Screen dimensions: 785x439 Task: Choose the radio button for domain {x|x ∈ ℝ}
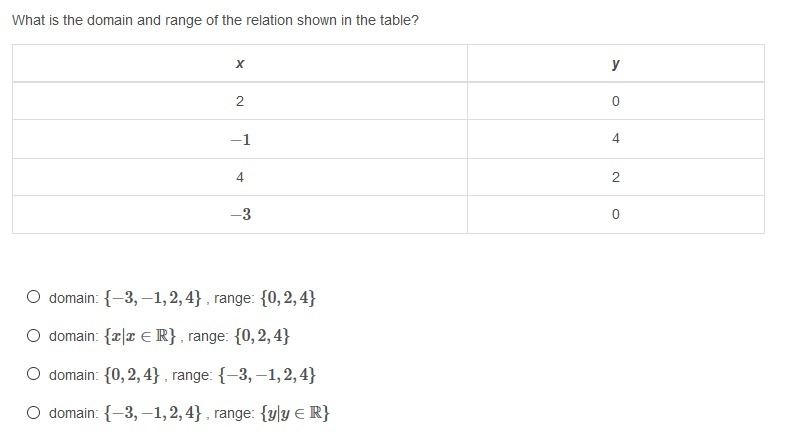34,335
